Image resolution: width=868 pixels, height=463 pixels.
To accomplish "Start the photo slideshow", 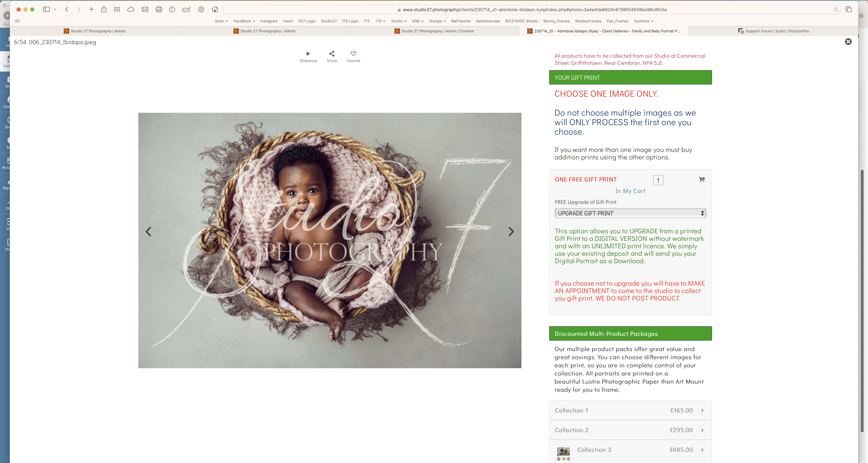I will 308,56.
